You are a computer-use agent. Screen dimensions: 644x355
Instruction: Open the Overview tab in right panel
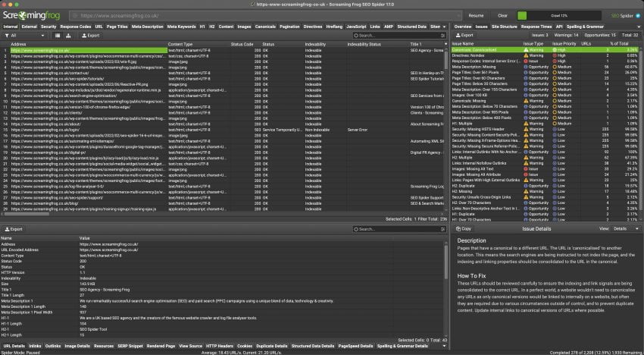pyautogui.click(x=463, y=27)
